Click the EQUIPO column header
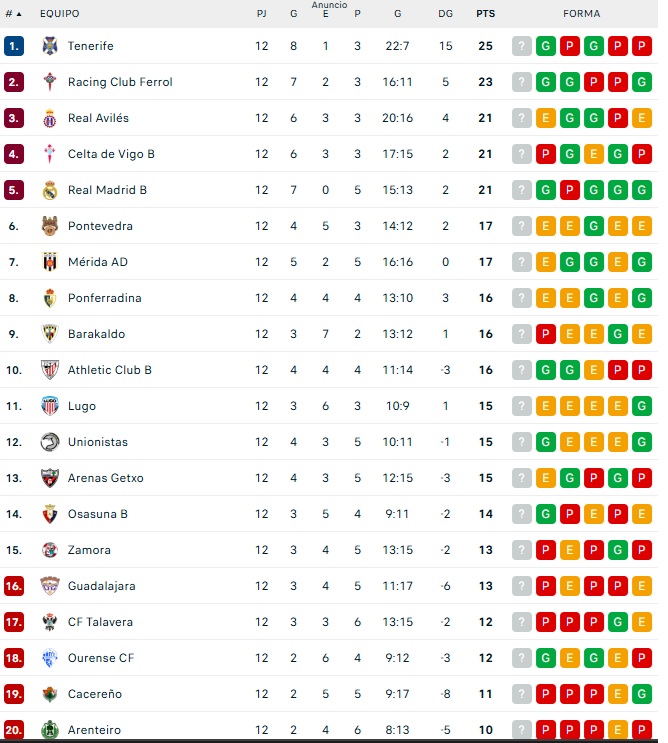This screenshot has height=743, width=668. pos(60,14)
